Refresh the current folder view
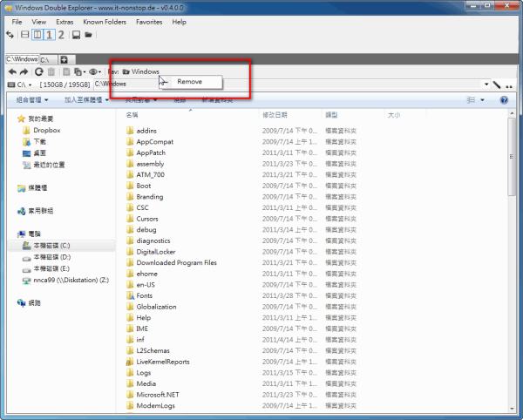Image resolution: width=523 pixels, height=420 pixels. click(39, 71)
